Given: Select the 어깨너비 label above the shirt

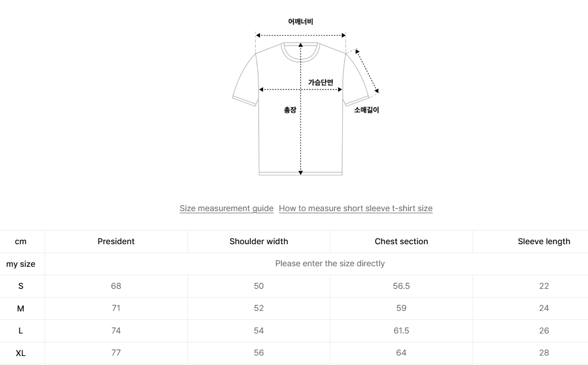Looking at the screenshot, I should coord(300,22).
